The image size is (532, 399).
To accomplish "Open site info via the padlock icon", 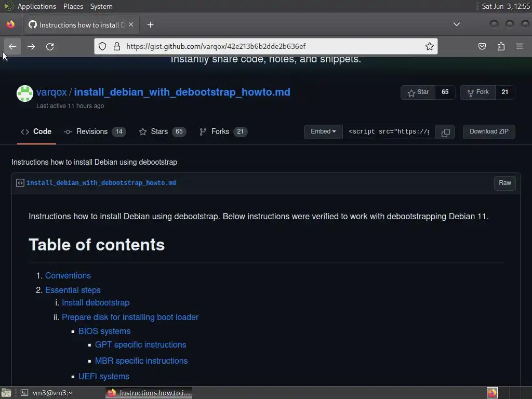I will tap(117, 46).
